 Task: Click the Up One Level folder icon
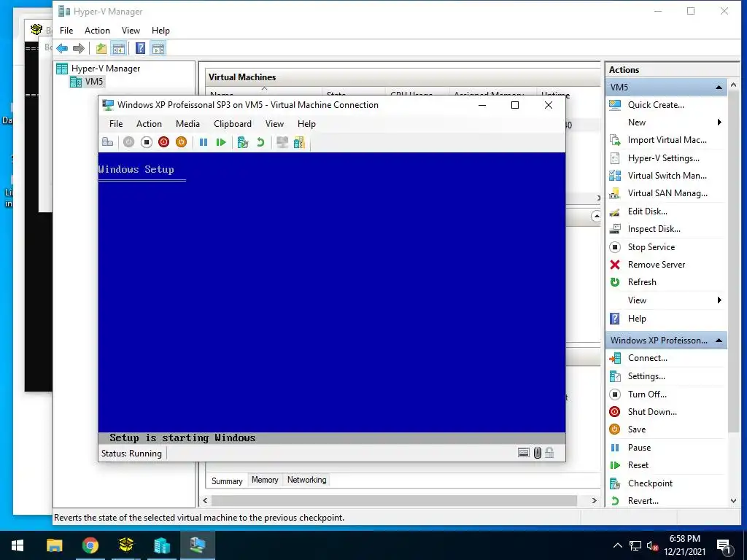click(x=101, y=48)
